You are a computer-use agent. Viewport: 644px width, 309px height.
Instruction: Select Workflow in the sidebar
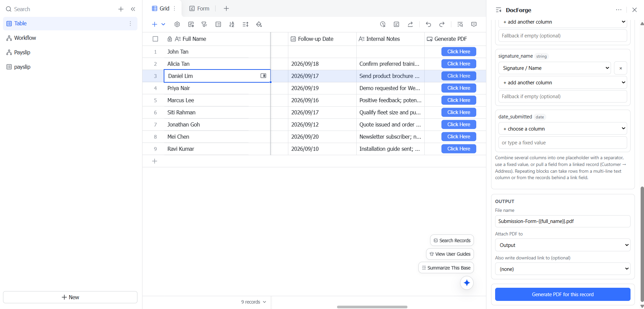pyautogui.click(x=70, y=38)
